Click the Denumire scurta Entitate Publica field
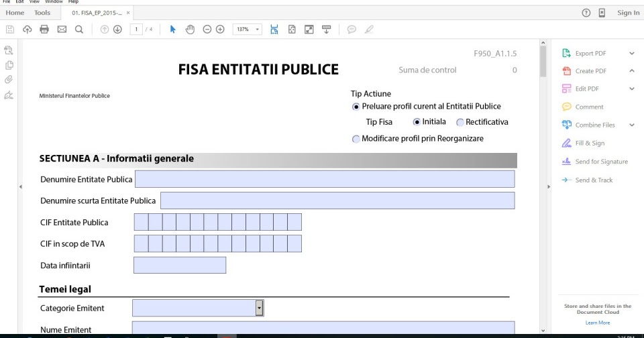This screenshot has height=338, width=644. point(337,201)
